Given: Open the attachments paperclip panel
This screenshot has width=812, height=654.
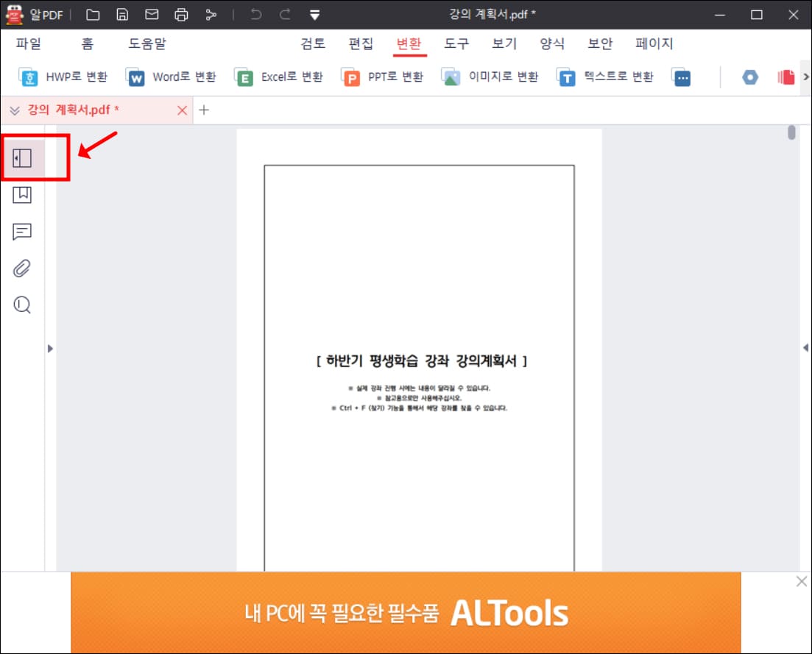Looking at the screenshot, I should 22,268.
